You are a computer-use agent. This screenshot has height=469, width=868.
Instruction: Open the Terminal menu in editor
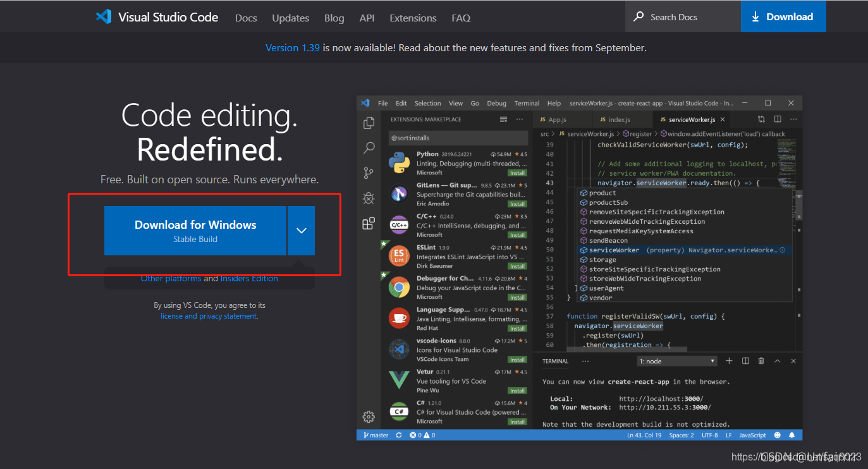[527, 103]
